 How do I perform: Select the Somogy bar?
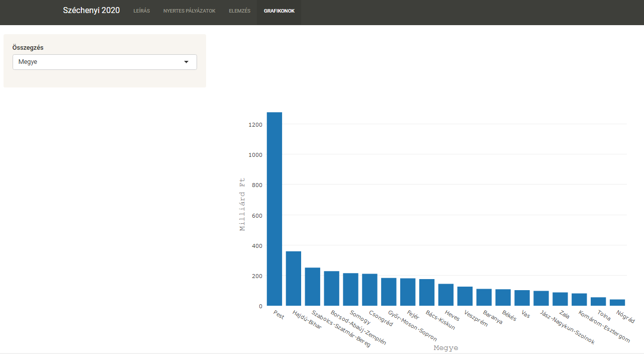click(350, 290)
